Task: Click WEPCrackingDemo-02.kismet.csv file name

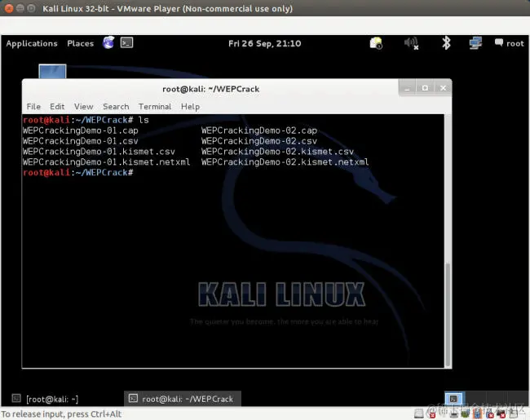Action: (277, 152)
